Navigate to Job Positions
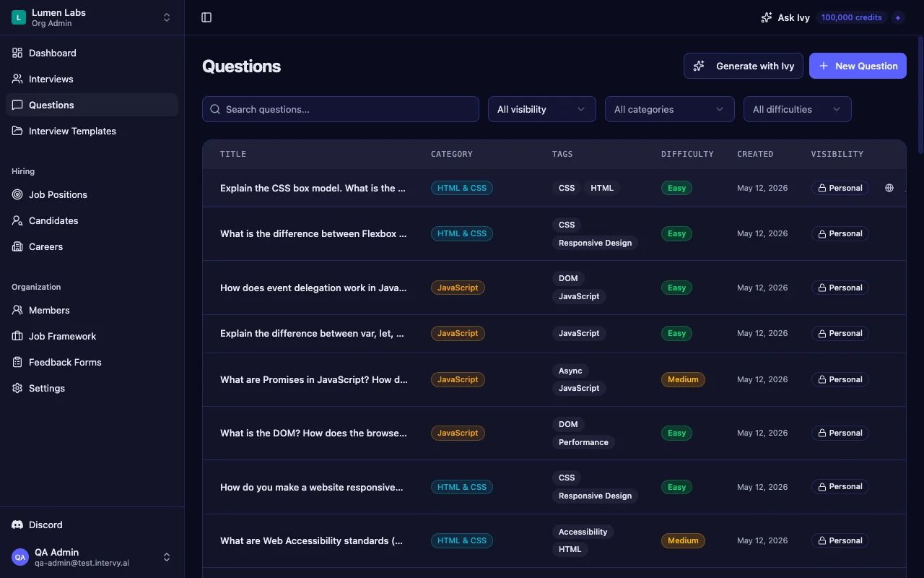924x578 pixels. pyautogui.click(x=92, y=194)
